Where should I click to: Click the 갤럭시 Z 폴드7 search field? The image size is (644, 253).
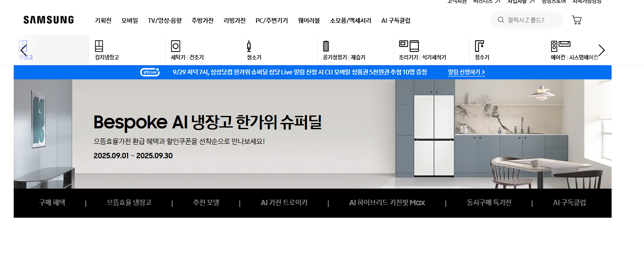click(x=526, y=20)
